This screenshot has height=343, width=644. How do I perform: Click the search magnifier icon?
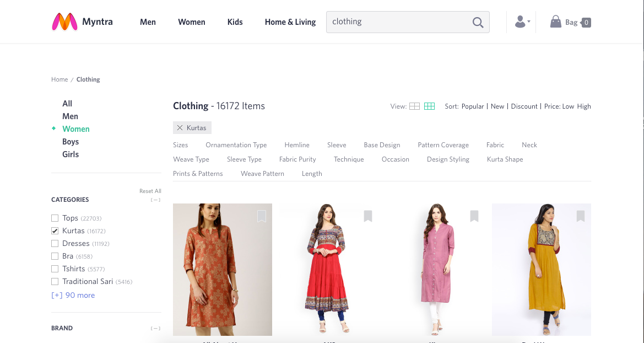click(477, 22)
